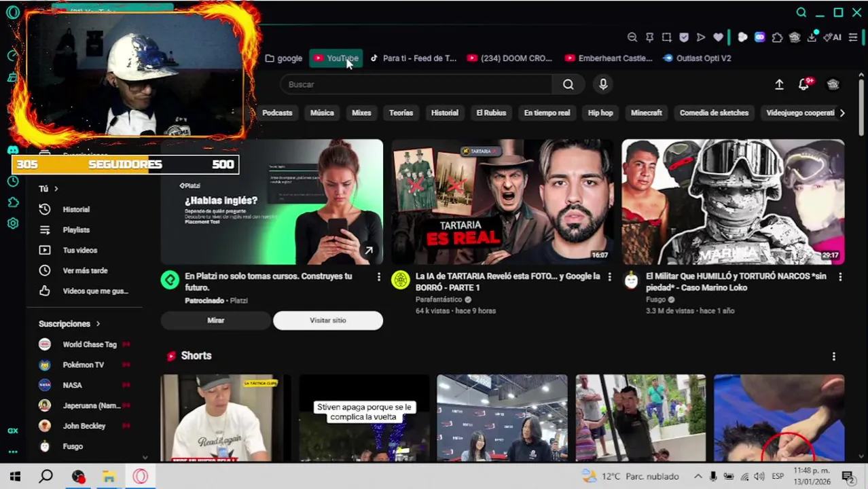Click in the Buscar search field
Screen dimensions: 868x489
[x=417, y=84]
